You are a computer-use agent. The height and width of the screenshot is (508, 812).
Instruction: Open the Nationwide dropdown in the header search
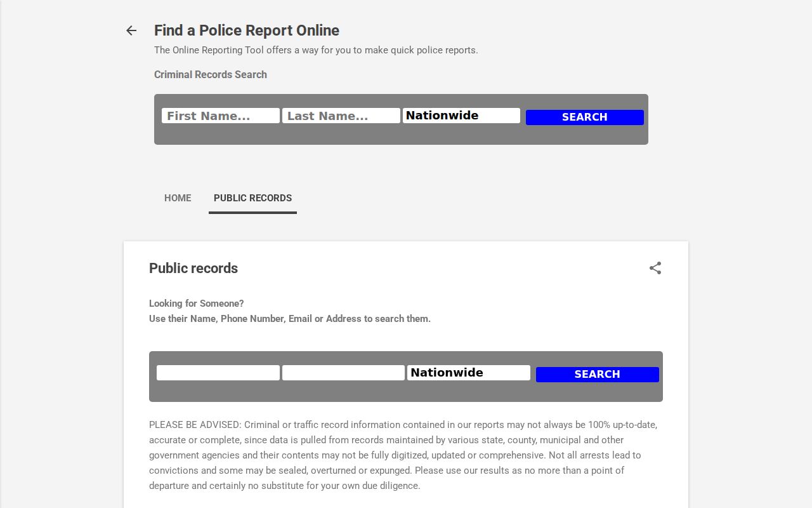tap(461, 116)
